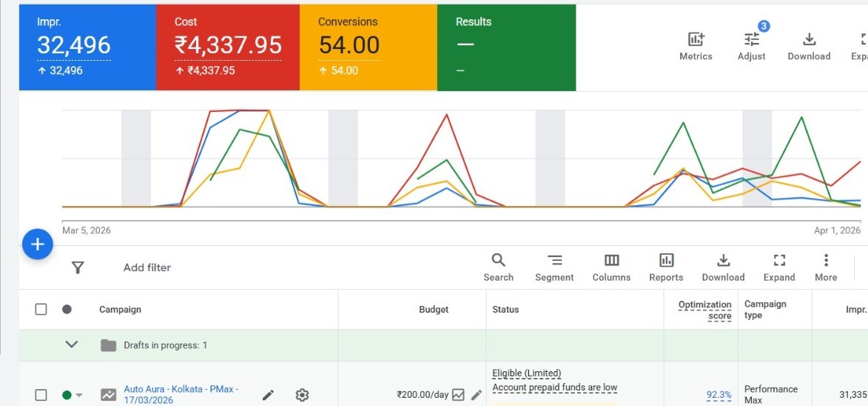
Task: Modify table Columns
Action: click(x=611, y=267)
